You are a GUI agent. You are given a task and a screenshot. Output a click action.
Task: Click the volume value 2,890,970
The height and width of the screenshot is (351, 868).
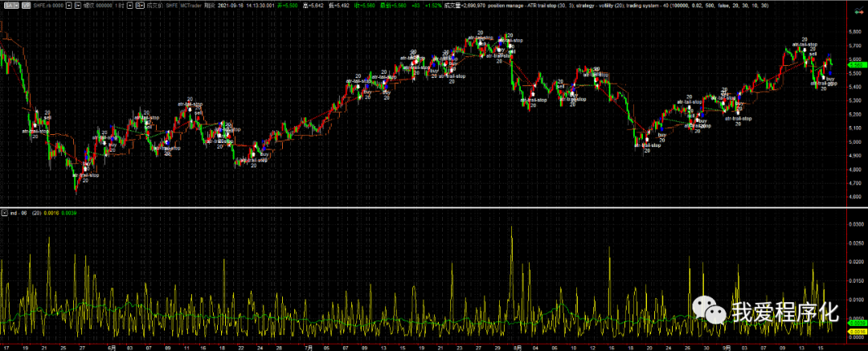point(473,5)
